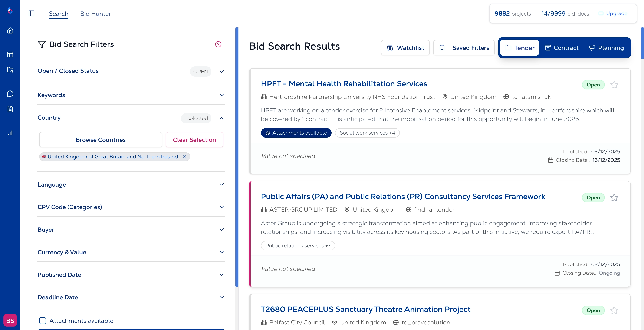Image resolution: width=644 pixels, height=330 pixels.
Task: Select the dashboard panel icon in sidebar
Action: coord(10,55)
